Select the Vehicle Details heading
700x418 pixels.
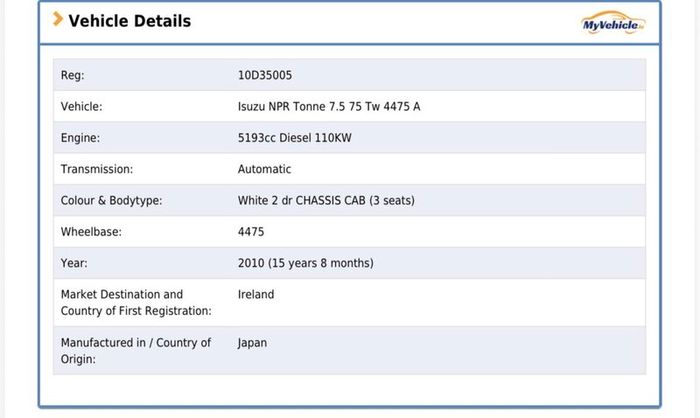[129, 21]
